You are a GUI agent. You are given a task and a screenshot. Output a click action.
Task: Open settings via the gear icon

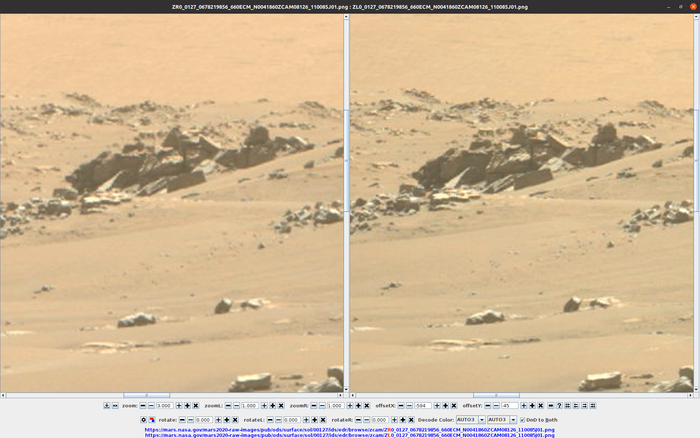[143, 419]
